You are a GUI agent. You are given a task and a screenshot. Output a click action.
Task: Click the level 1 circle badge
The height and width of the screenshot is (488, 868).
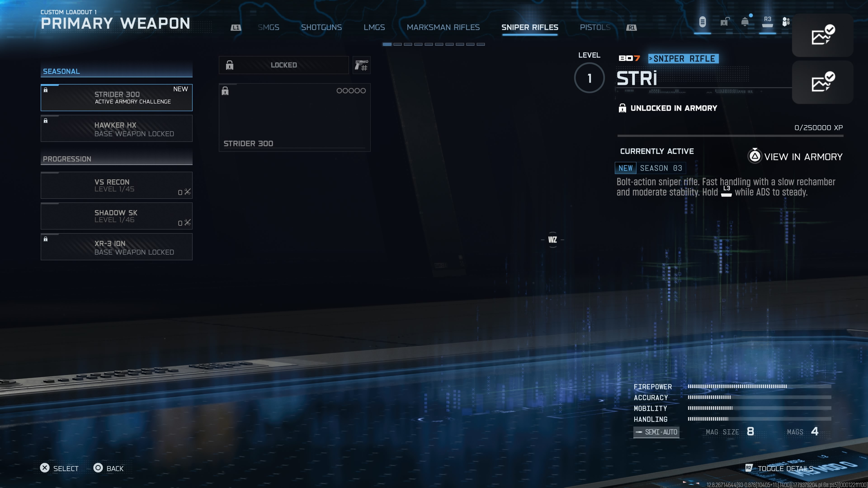click(589, 78)
